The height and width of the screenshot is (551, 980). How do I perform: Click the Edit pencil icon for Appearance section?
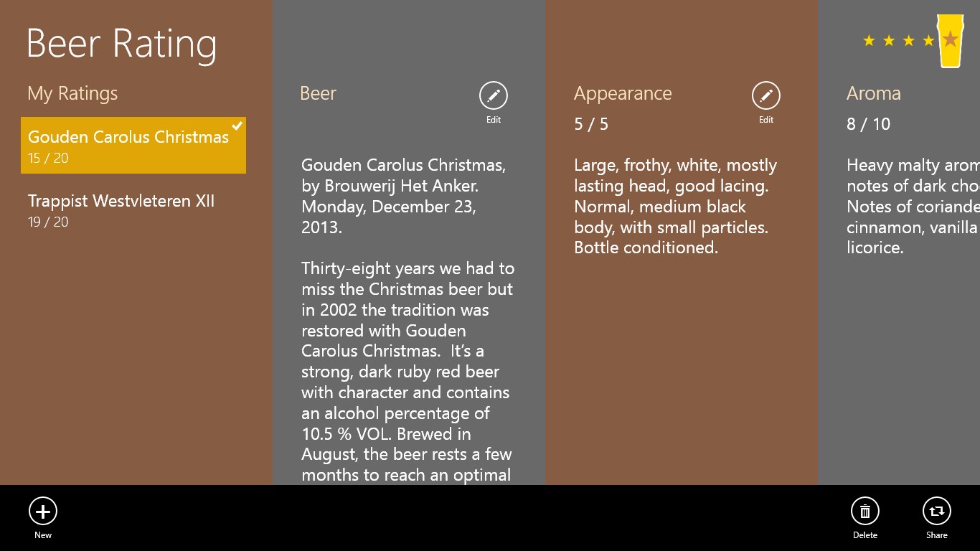(765, 95)
